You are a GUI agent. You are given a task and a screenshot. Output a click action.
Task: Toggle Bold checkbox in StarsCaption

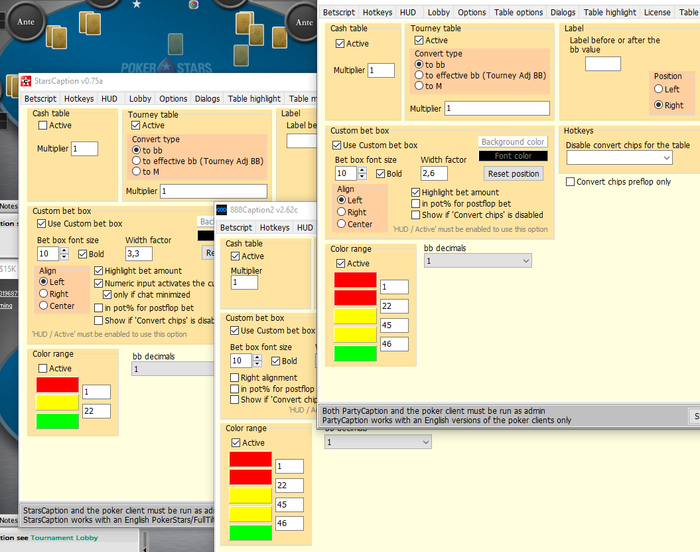pos(83,254)
